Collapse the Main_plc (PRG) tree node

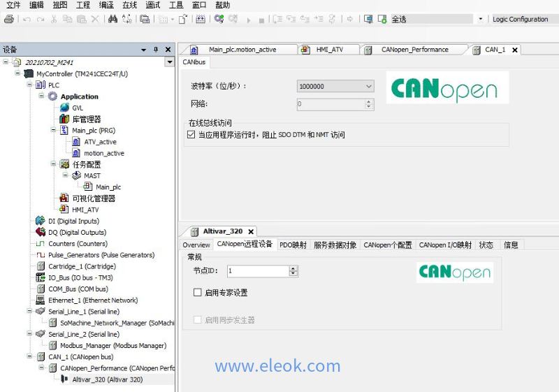[x=52, y=130]
